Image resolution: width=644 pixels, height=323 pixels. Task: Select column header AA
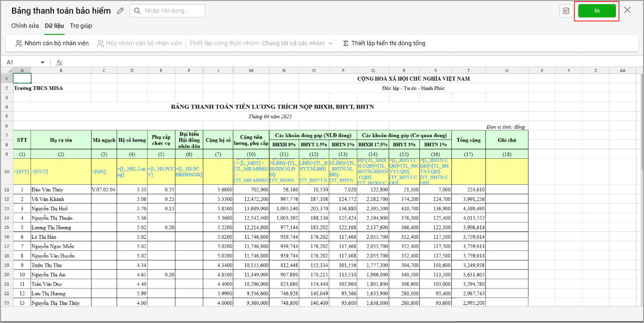pos(622,71)
